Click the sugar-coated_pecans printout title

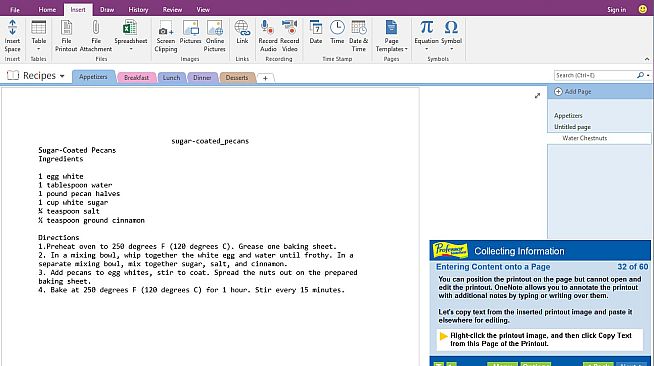[x=210, y=141]
